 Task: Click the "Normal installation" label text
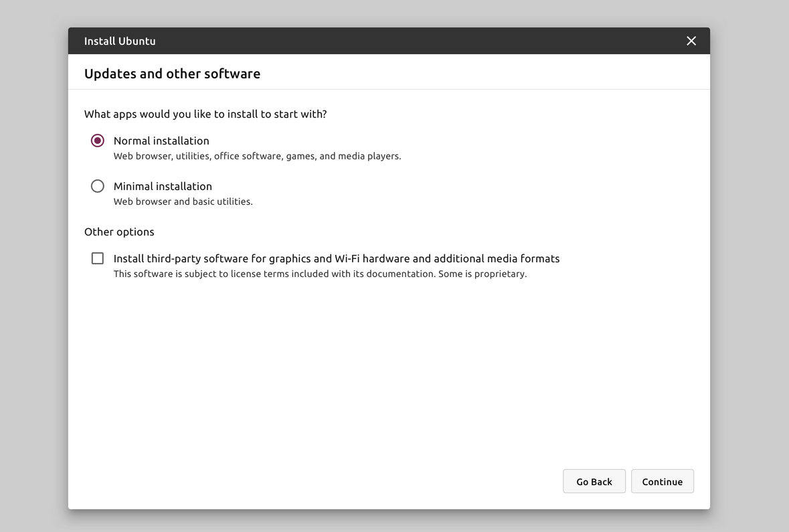click(161, 141)
